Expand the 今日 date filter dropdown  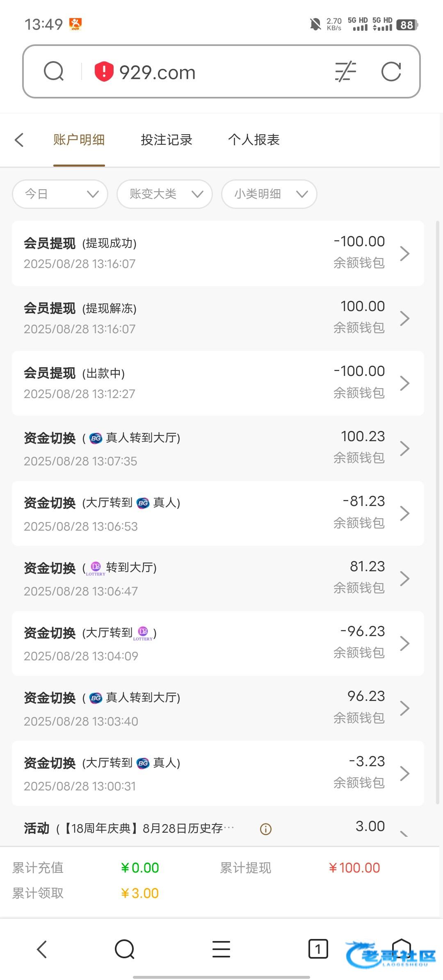click(x=60, y=194)
